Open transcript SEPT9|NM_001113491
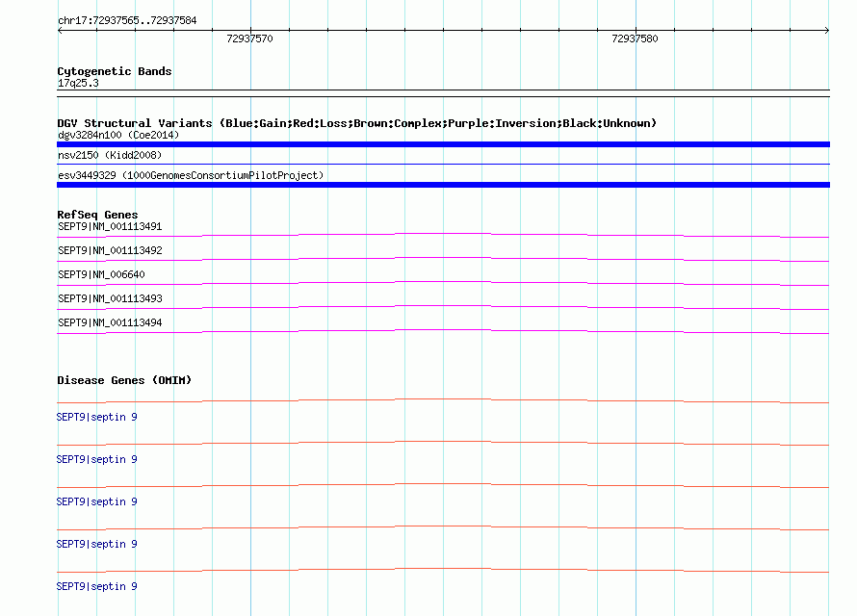 pos(110,226)
